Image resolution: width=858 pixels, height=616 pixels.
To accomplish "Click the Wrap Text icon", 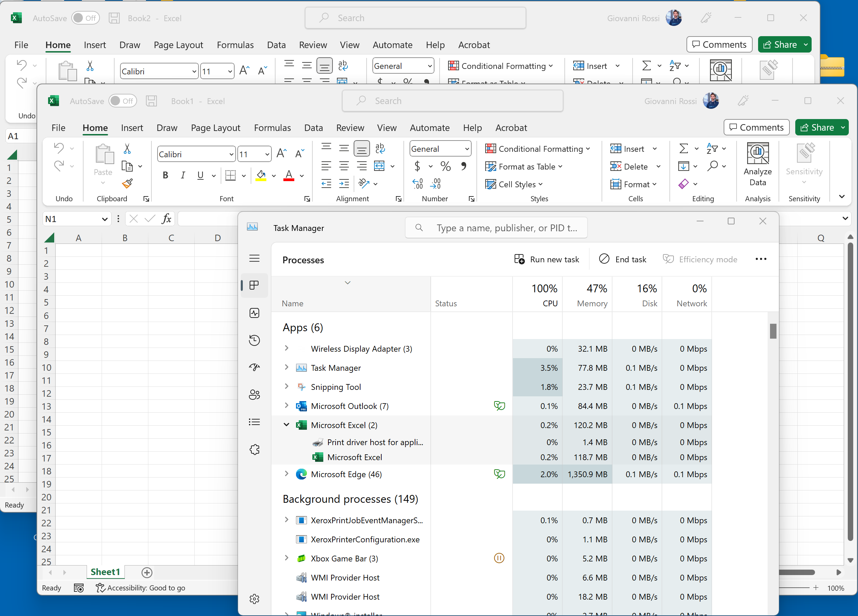I will click(380, 148).
